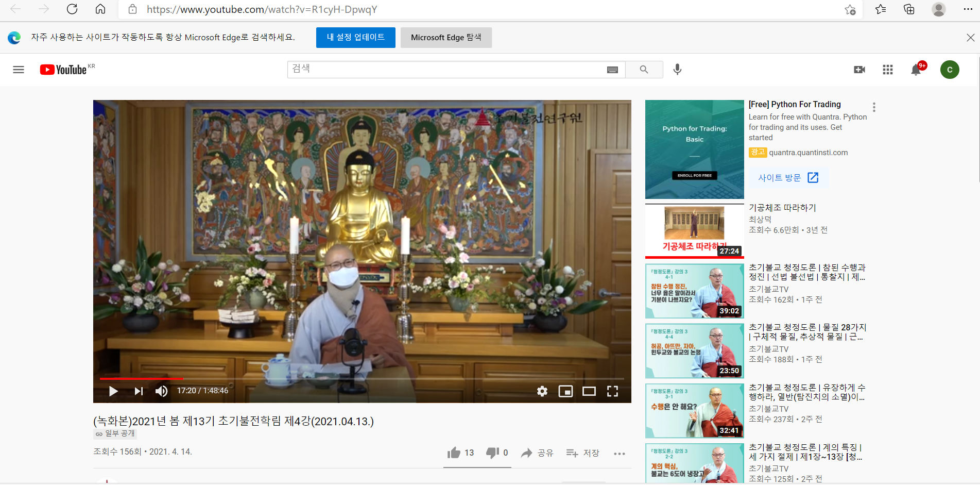Open more actions ellipsis below video
Image resolution: width=980 pixels, height=485 pixels.
620,454
